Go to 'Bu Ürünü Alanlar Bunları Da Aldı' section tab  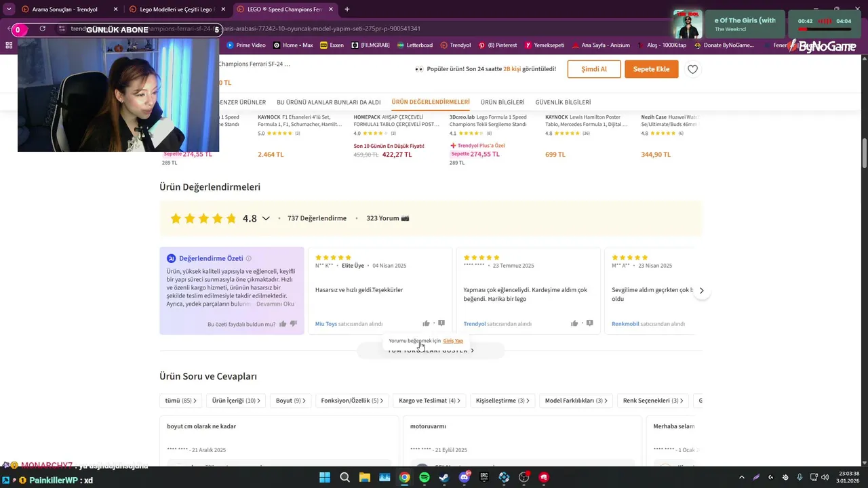[329, 102]
